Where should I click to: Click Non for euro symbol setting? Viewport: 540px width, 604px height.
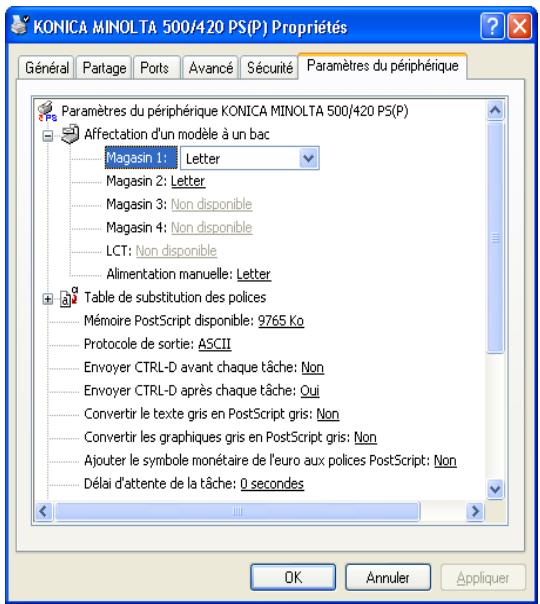445,460
